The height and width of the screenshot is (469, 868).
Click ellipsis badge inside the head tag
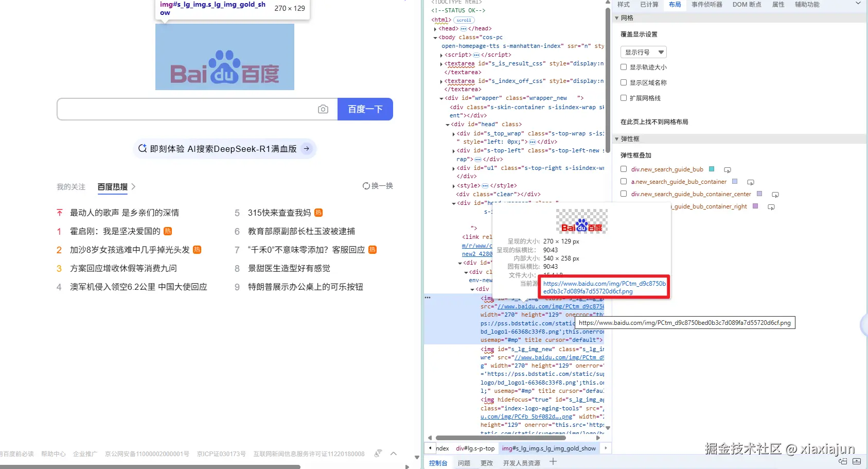tap(463, 29)
